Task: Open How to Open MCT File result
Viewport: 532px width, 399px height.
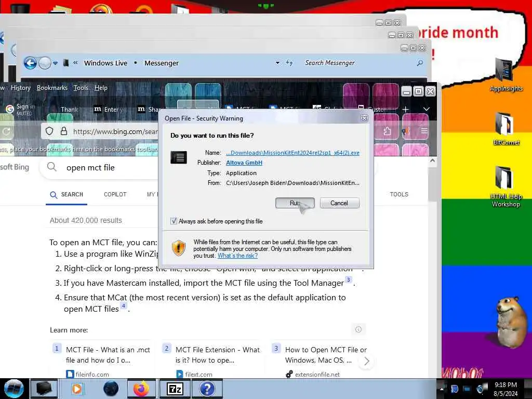Action: 326,355
